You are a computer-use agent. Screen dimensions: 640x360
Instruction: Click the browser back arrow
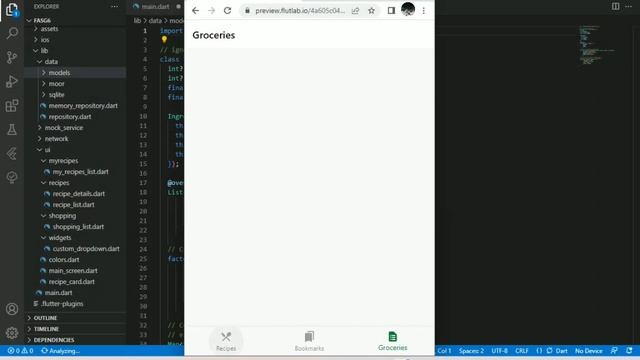pos(196,11)
